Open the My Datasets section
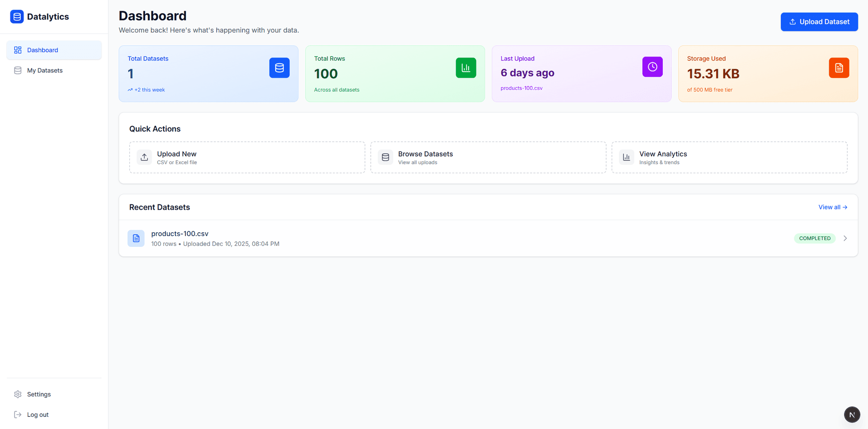This screenshot has width=868, height=429. [x=45, y=71]
